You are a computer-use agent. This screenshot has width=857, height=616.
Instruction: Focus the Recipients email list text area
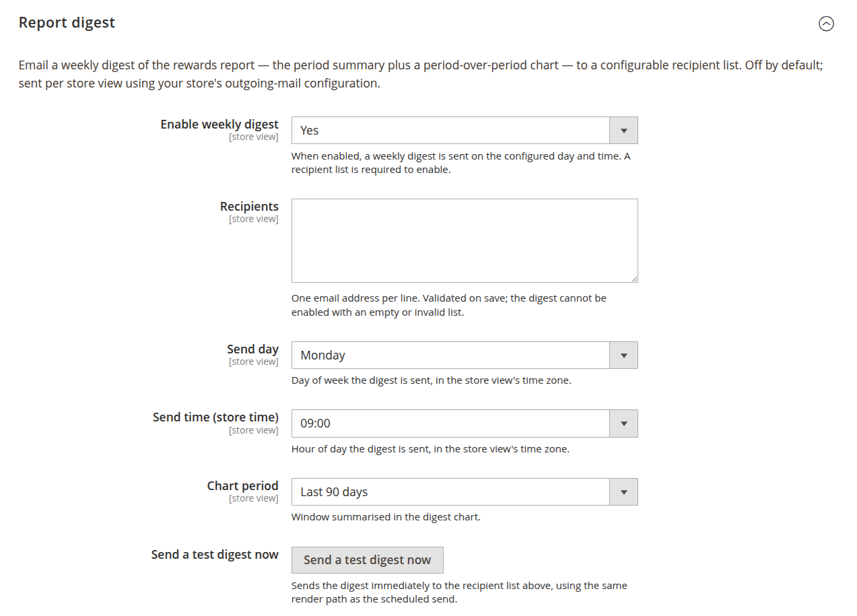[x=465, y=240]
